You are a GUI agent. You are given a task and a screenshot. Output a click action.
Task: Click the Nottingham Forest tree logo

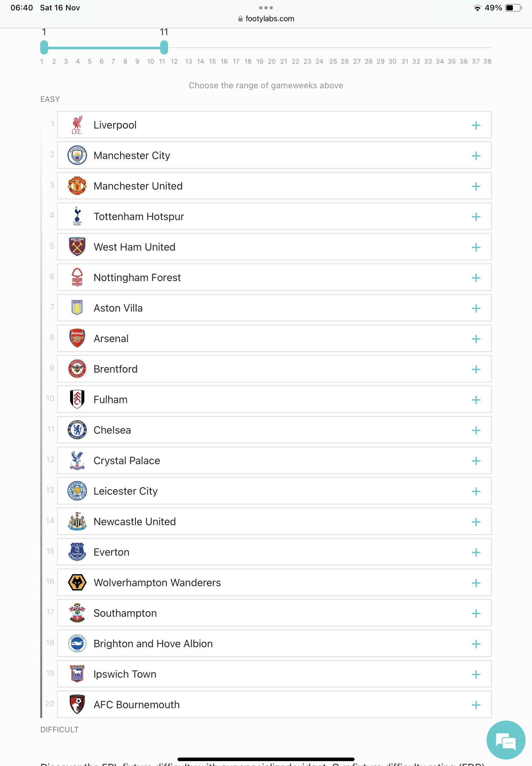pyautogui.click(x=77, y=278)
